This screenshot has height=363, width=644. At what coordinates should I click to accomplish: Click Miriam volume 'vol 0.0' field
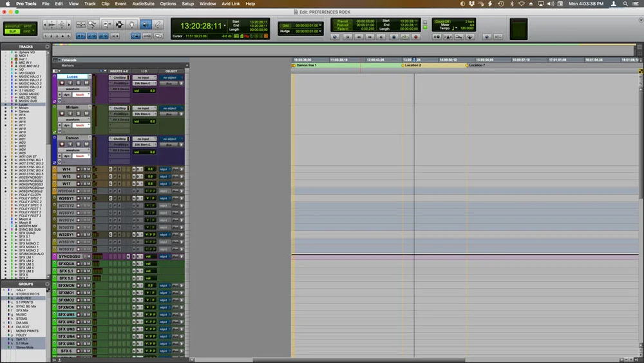pos(144,121)
